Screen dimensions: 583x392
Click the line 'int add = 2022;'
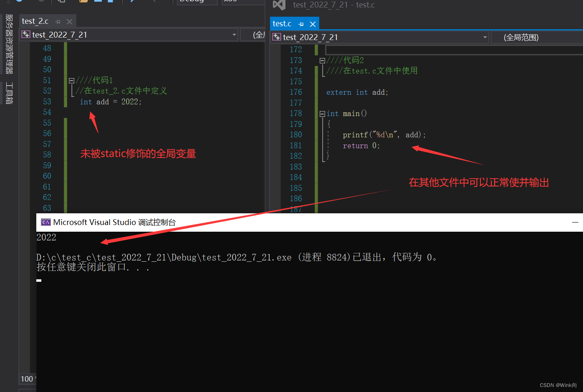click(111, 102)
